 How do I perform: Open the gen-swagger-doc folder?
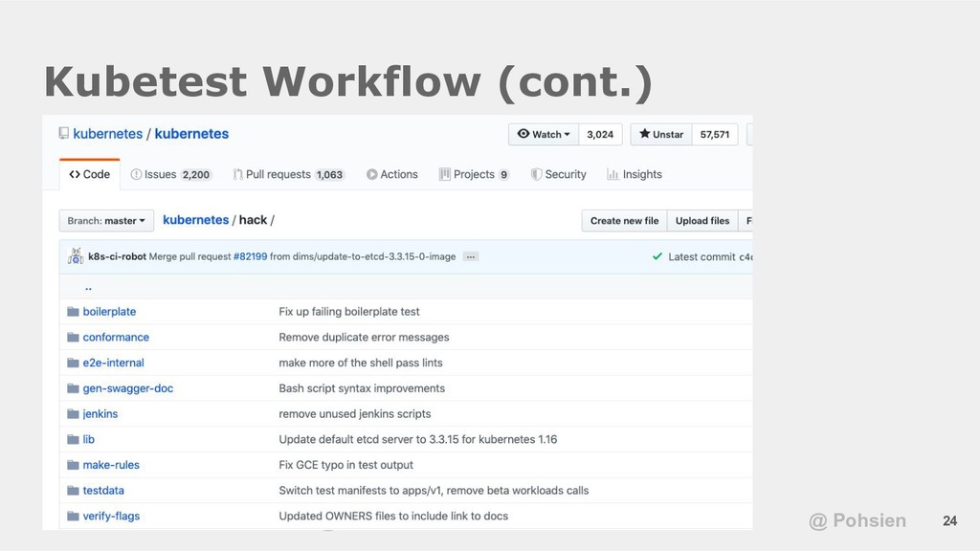127,388
